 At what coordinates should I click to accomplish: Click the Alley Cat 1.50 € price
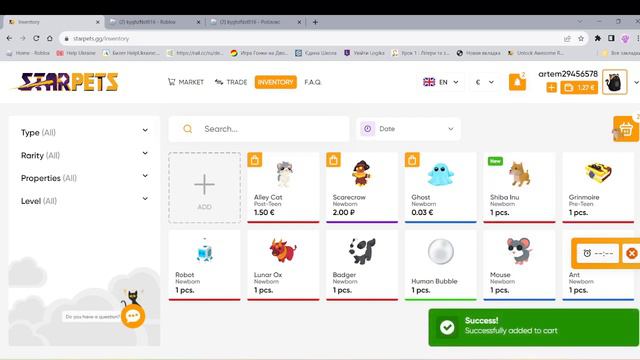(x=264, y=212)
